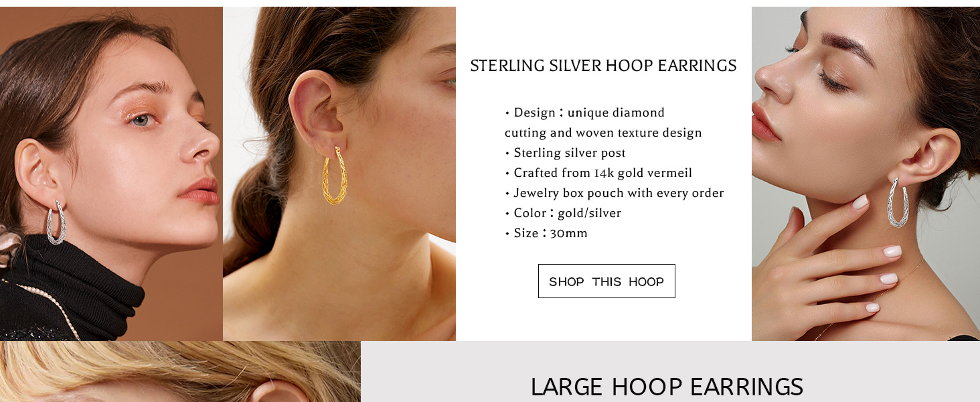Select the Sterling Silver Hoop Earrings heading
Image resolution: width=980 pixels, height=402 pixels.
click(603, 66)
